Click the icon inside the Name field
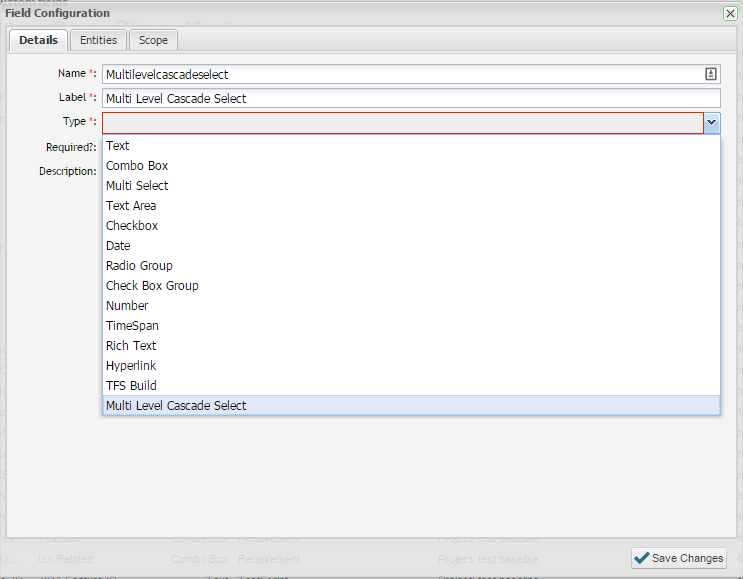 point(711,74)
